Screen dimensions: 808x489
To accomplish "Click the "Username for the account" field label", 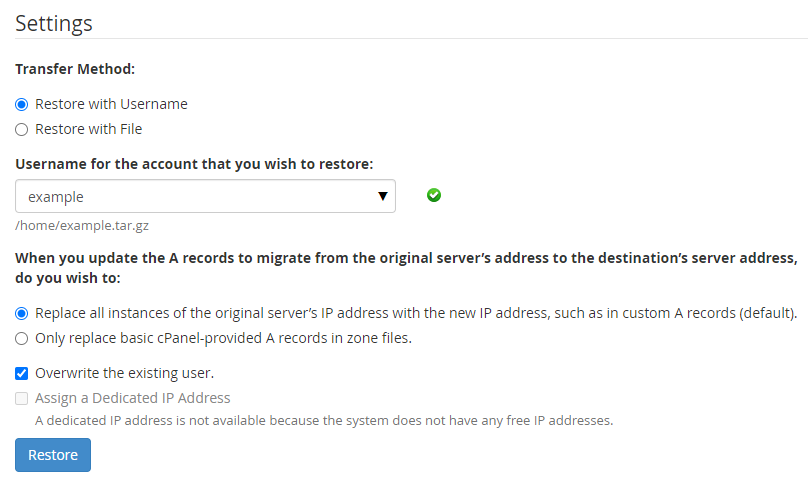I will click(x=194, y=163).
